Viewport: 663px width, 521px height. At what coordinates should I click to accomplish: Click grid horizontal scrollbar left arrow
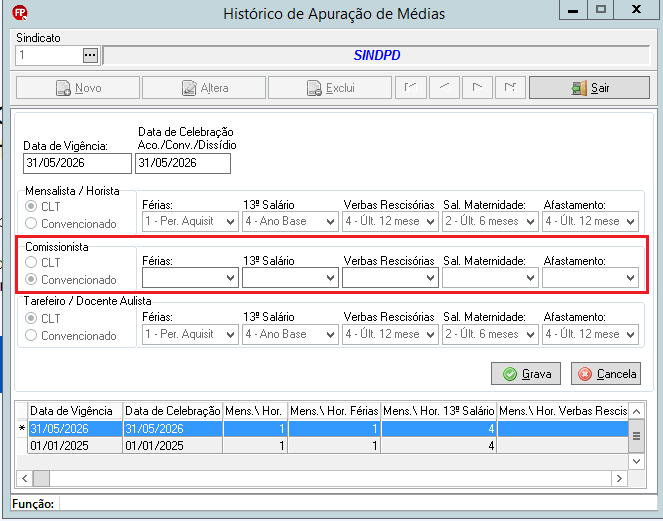tap(25, 478)
